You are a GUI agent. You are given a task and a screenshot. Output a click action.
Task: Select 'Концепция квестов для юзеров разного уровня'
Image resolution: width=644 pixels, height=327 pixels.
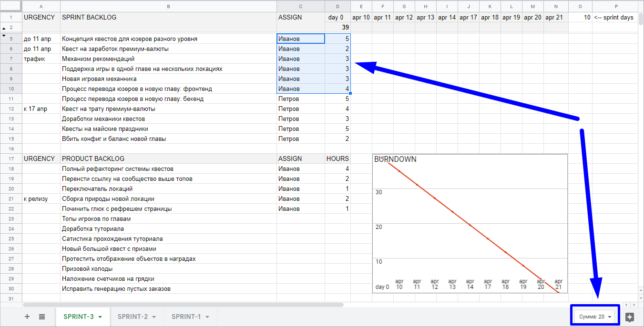click(x=168, y=39)
